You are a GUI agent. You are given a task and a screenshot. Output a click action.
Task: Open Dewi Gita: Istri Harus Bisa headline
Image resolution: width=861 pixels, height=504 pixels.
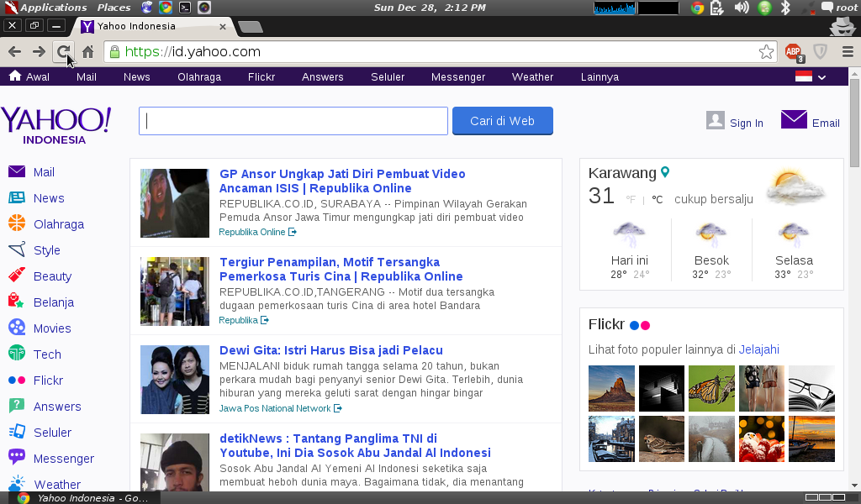click(x=331, y=350)
